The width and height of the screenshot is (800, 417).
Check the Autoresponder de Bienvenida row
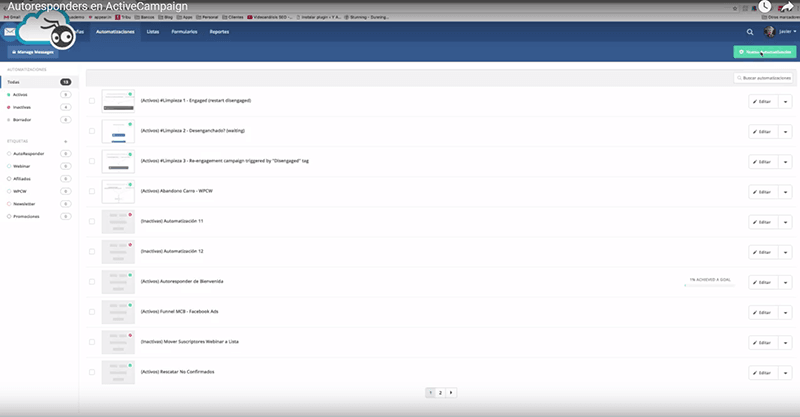[x=92, y=282]
